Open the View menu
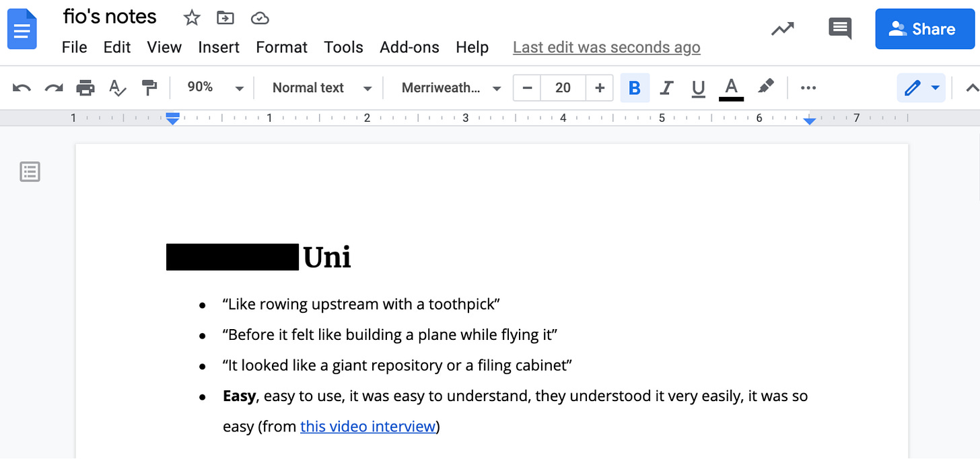980x459 pixels. tap(164, 47)
